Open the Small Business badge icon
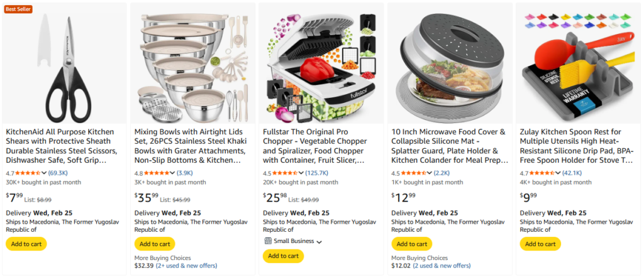Viewport: 644px width, 277px height. pyautogui.click(x=267, y=241)
